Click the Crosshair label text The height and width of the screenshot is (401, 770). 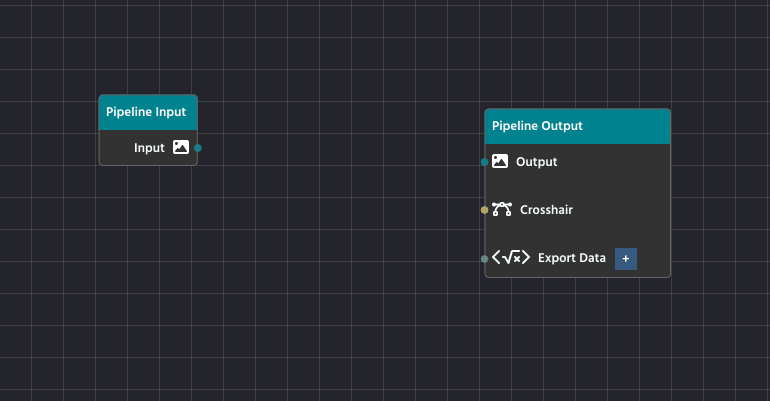coord(546,210)
